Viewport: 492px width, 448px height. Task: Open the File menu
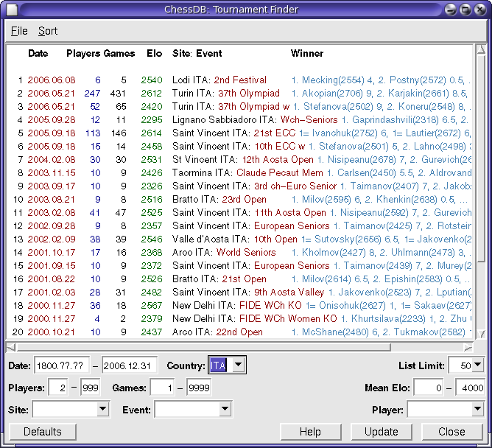pos(19,31)
